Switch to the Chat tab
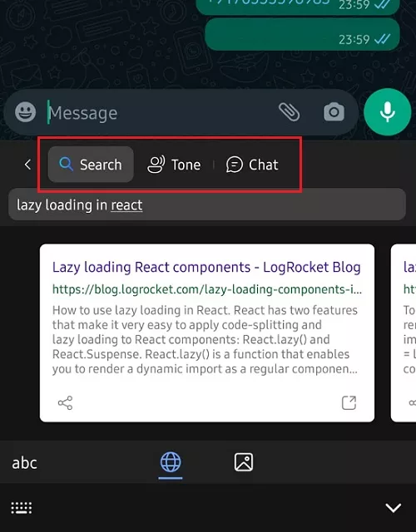416x532 pixels. [x=252, y=165]
